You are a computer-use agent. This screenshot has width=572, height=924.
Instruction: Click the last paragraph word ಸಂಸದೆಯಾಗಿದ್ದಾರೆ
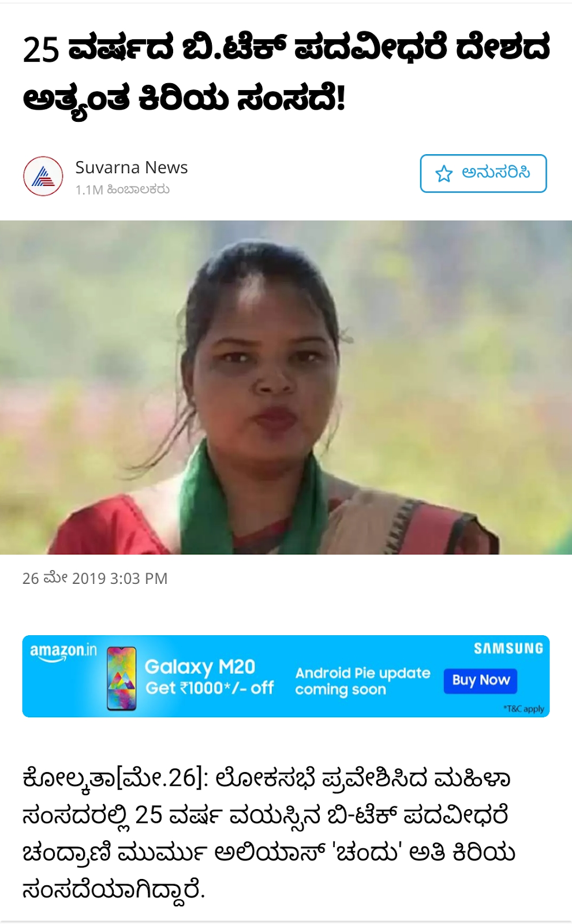[114, 890]
